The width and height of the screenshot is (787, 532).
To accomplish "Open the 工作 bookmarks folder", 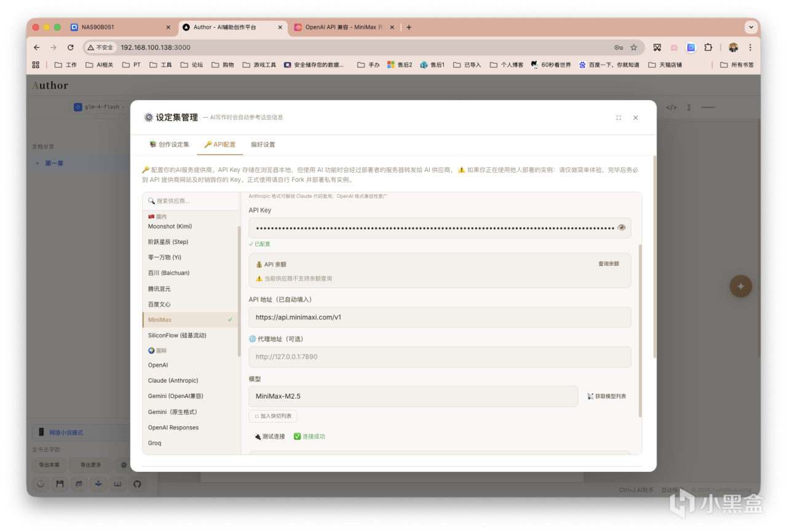I will pos(66,65).
